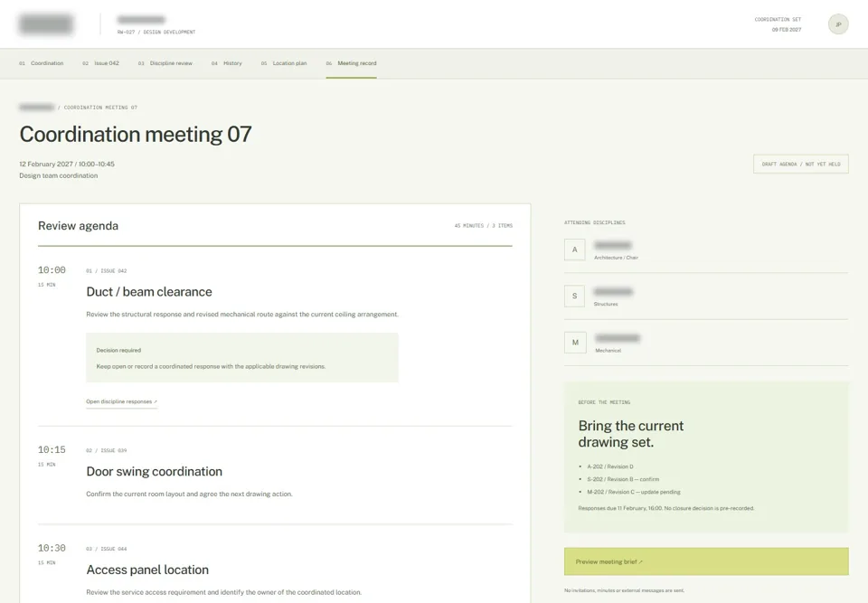
Task: Click the 'Architecture / Chair' role label
Action: point(616,258)
